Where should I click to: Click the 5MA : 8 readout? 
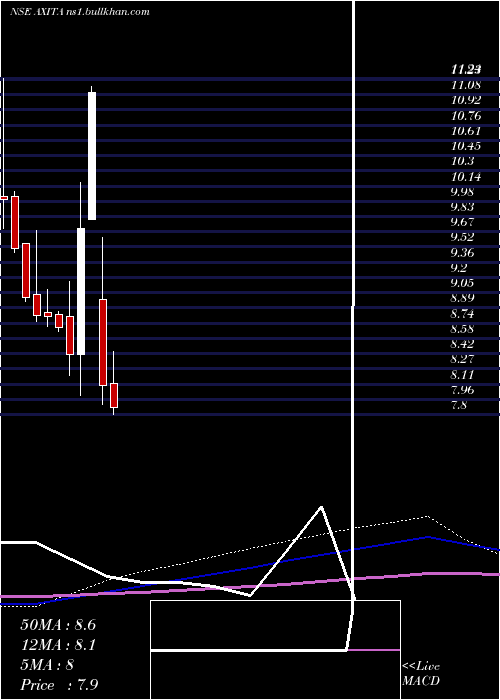pos(47,665)
